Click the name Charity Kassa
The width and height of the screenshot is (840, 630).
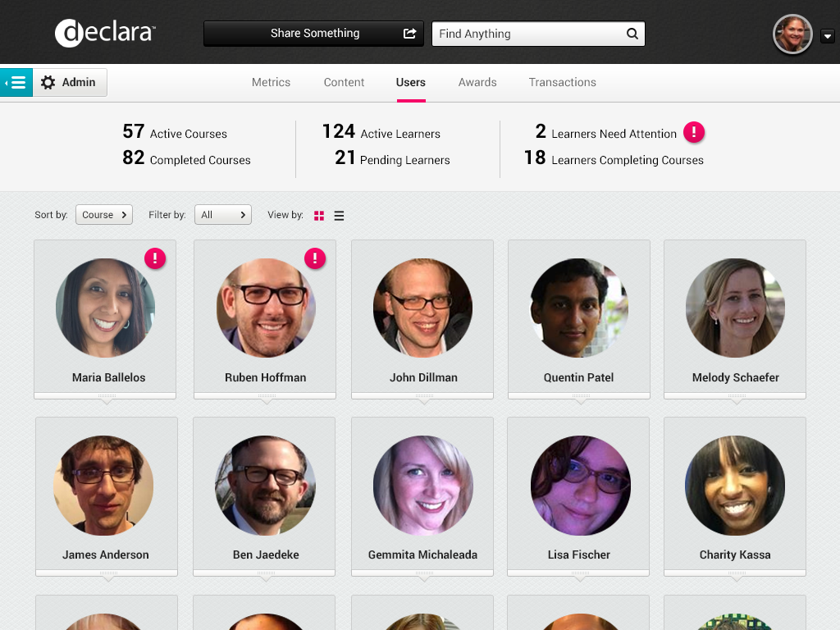(735, 555)
